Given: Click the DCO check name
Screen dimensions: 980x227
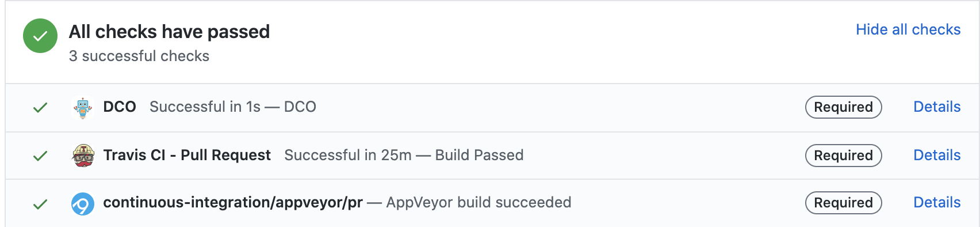Looking at the screenshot, I should (x=120, y=107).
